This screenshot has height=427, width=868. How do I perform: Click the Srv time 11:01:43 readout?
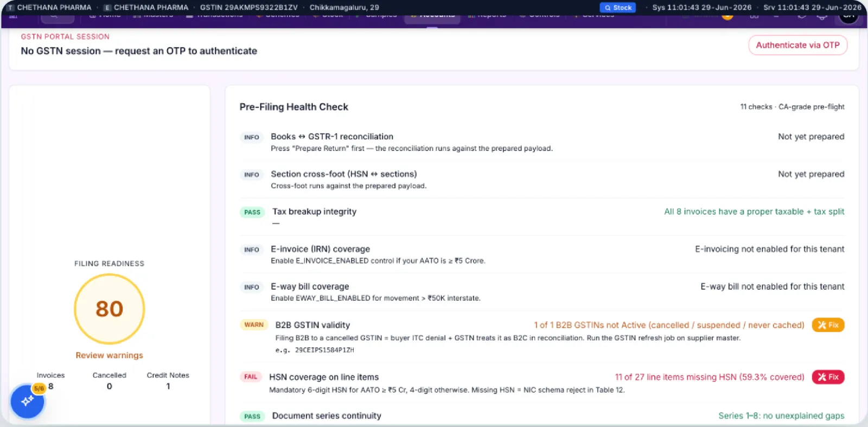[x=812, y=8]
